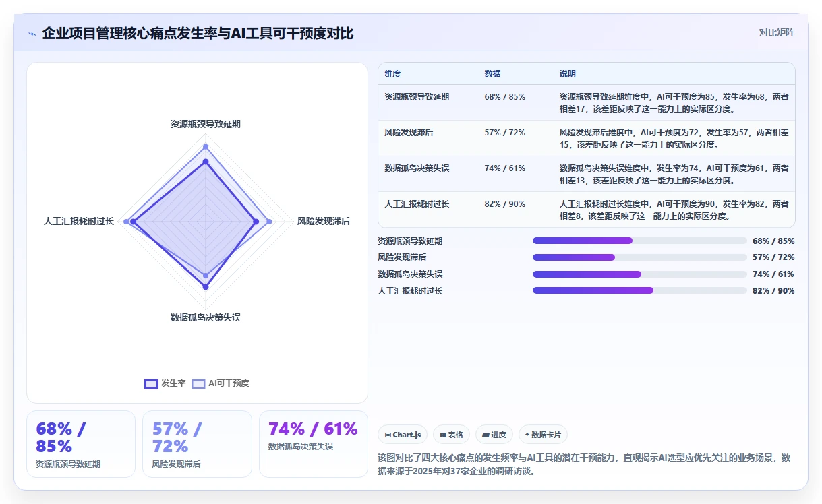Toggle the 发生率 legend item
The image size is (822, 504).
click(x=165, y=383)
